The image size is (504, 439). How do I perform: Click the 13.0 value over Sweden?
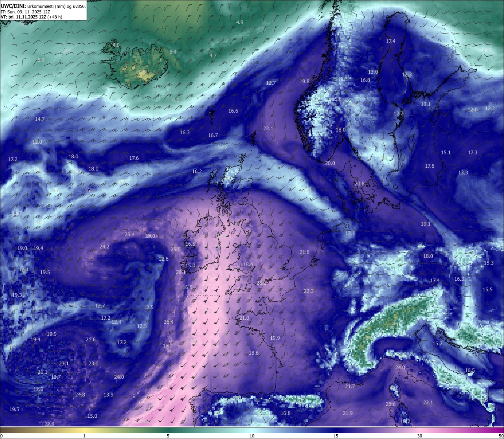(373, 72)
